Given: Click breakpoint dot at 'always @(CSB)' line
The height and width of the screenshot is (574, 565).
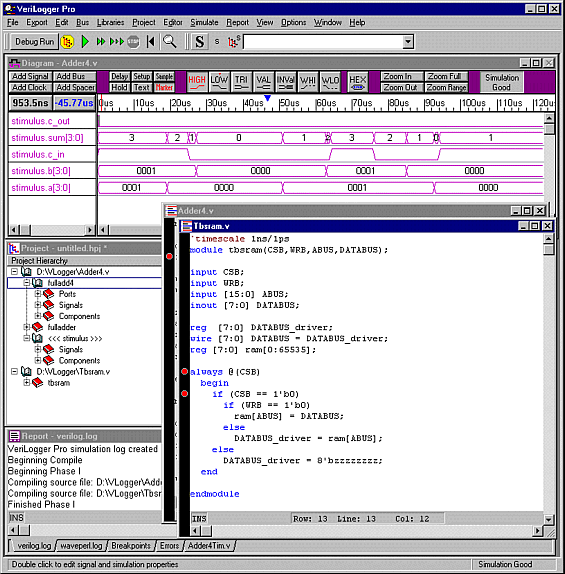Looking at the screenshot, I should [185, 372].
